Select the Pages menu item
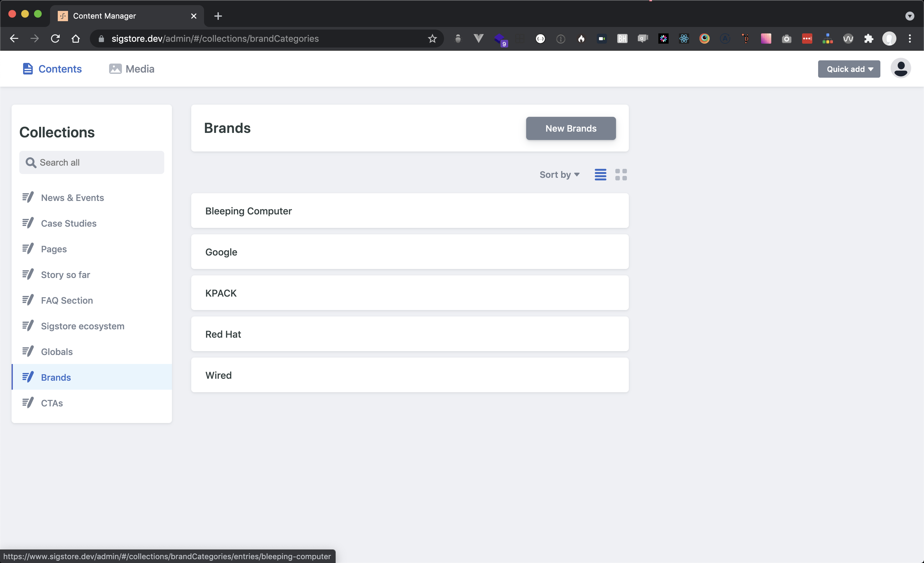The width and height of the screenshot is (924, 563). [x=54, y=248]
